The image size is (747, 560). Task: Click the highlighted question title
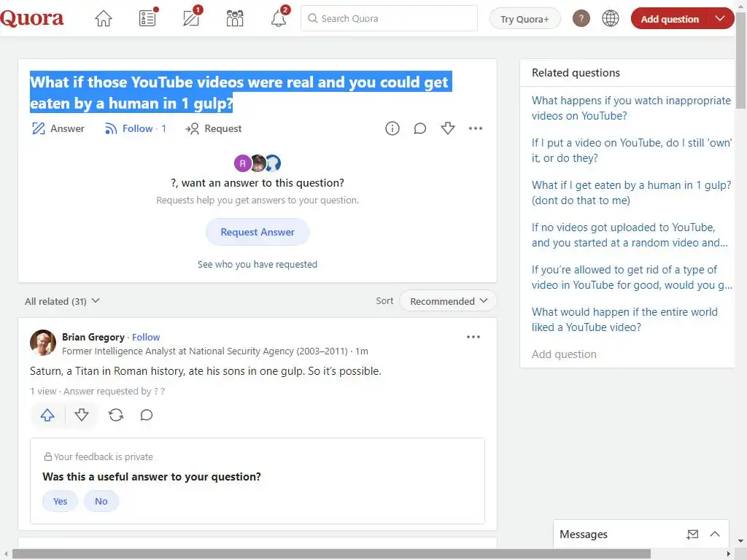point(240,93)
